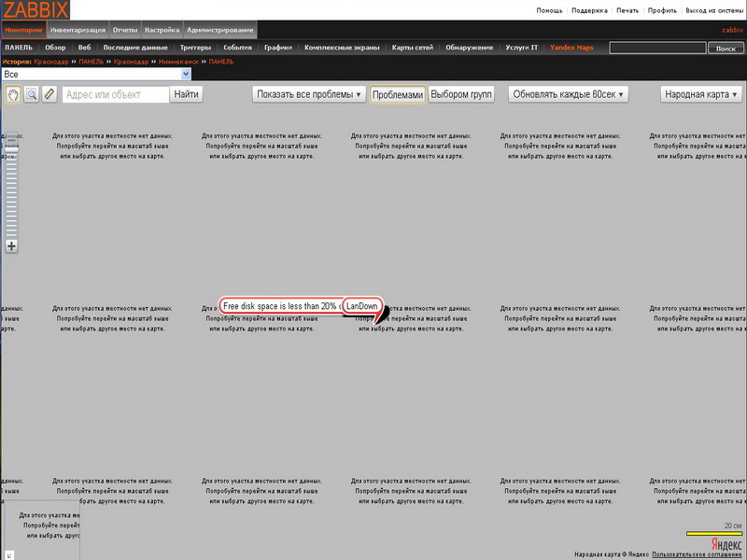
Task: Activate the magnifier zoom tool
Action: tap(32, 94)
